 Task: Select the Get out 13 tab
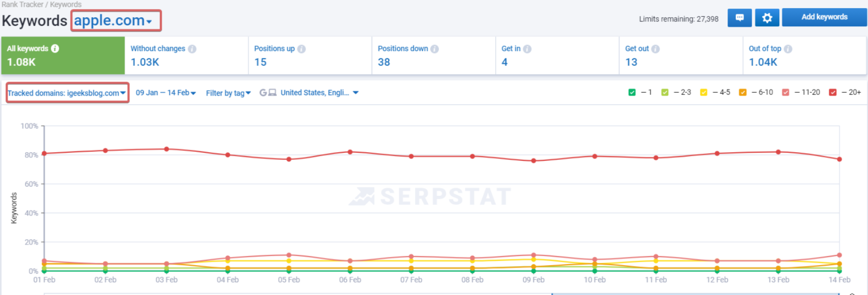(681, 55)
